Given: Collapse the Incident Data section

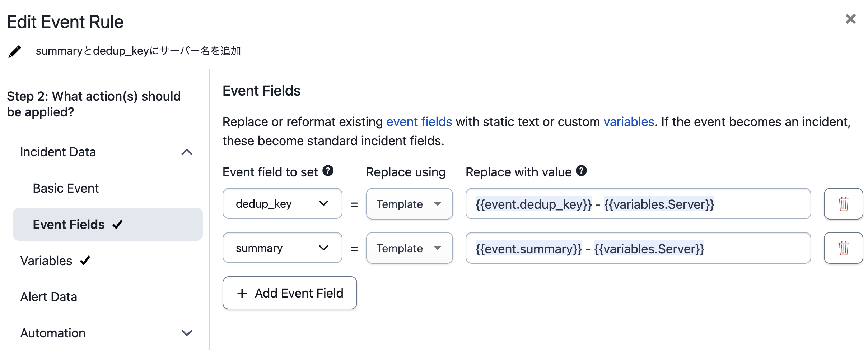Looking at the screenshot, I should tap(186, 152).
